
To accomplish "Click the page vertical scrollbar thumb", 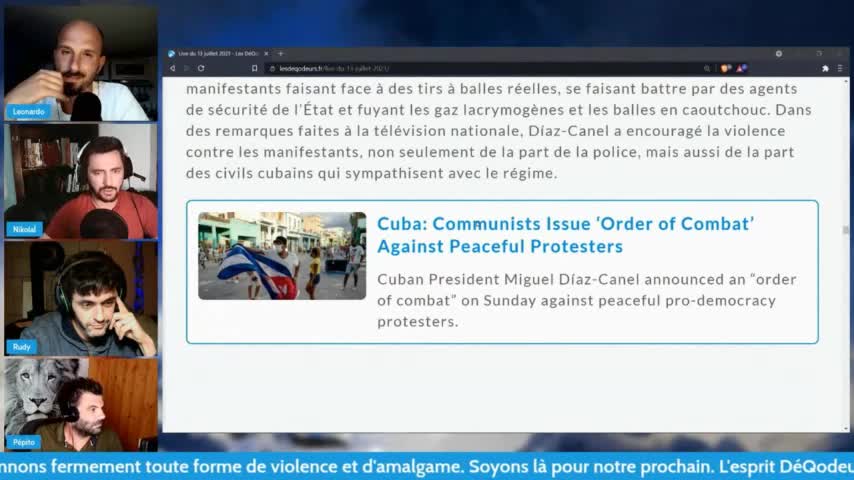I will 845,230.
